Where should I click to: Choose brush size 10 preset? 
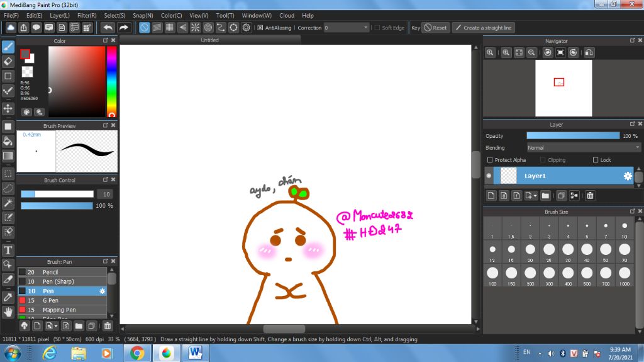(x=625, y=229)
